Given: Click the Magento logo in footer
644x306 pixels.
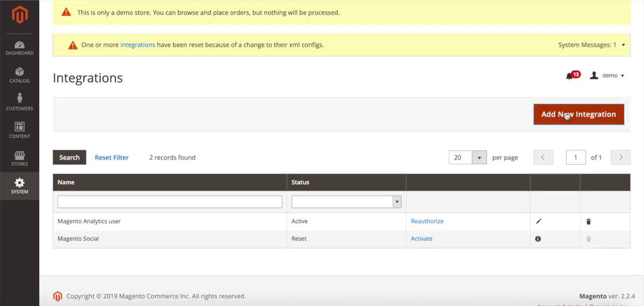Looking at the screenshot, I should click(57, 296).
